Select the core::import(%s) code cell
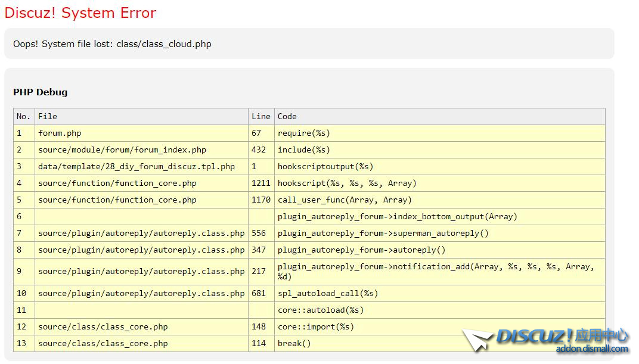The image size is (639, 364). pyautogui.click(x=315, y=327)
